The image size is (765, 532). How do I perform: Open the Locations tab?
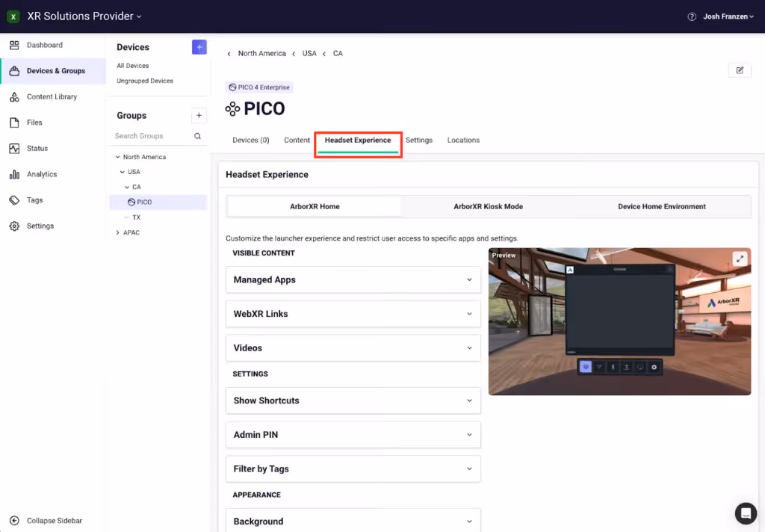click(463, 140)
